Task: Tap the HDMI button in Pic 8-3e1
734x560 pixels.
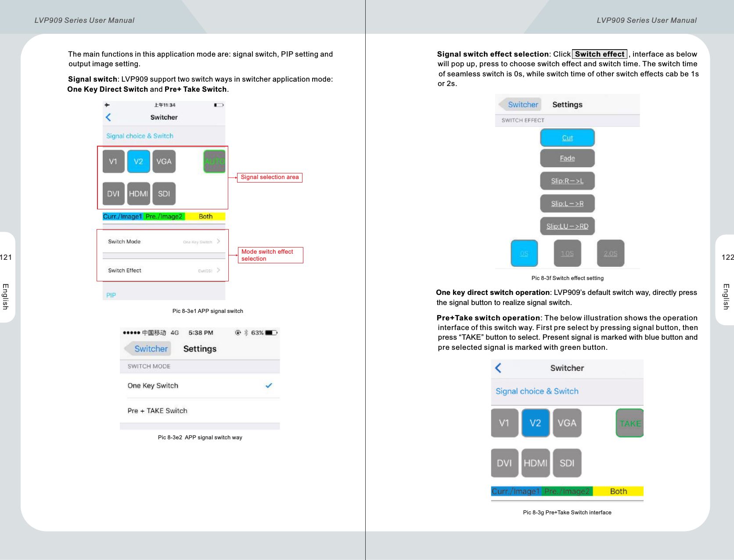Action: (x=139, y=194)
